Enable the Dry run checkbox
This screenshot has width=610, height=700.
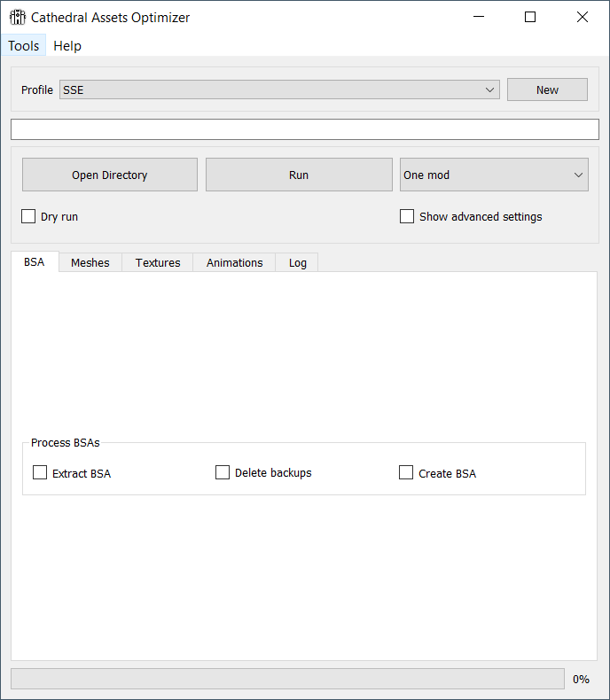28,216
